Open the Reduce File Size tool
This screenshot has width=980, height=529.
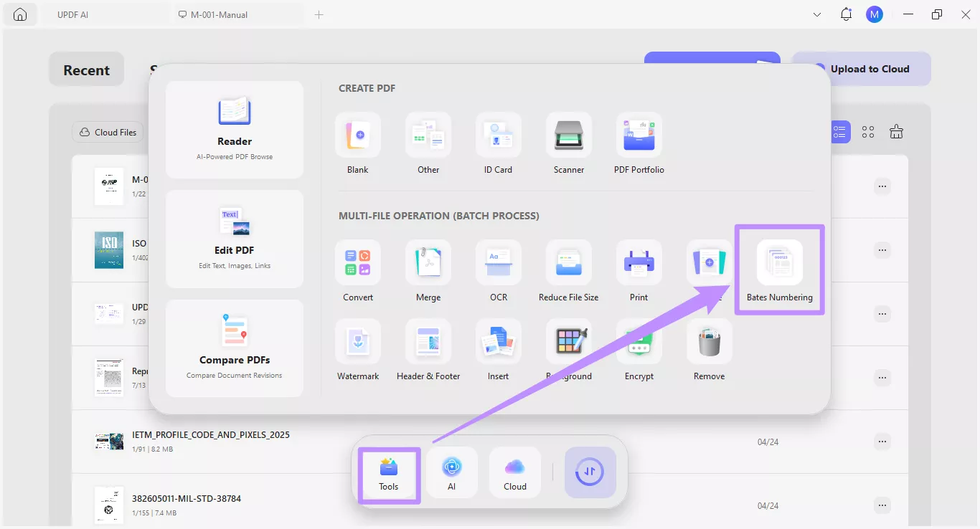[569, 271]
